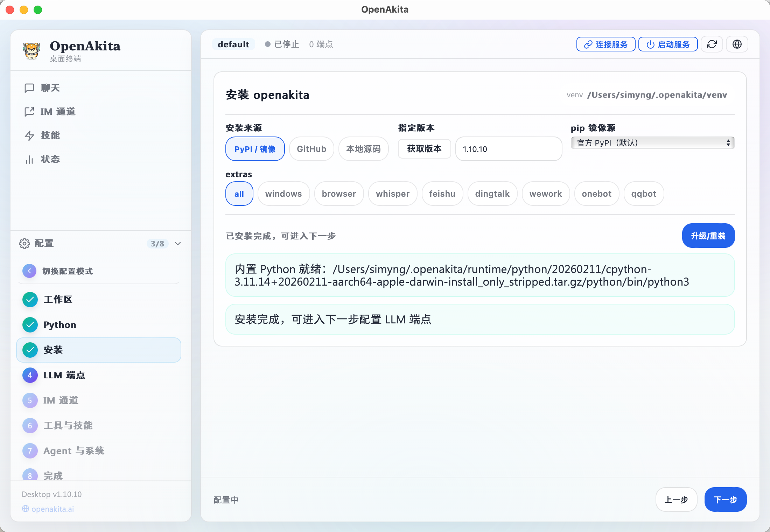Open the chat (聊天) sidebar item
Screen dimensions: 770x532
50,88
